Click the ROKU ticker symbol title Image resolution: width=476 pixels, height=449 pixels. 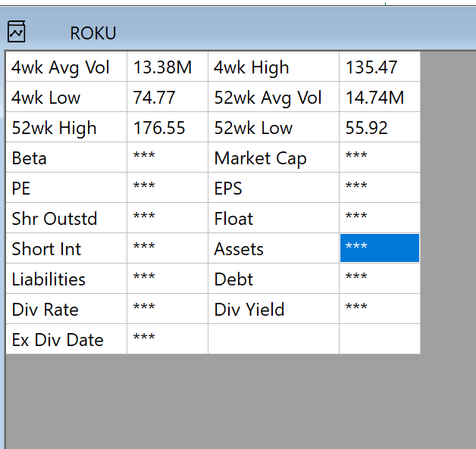point(92,33)
